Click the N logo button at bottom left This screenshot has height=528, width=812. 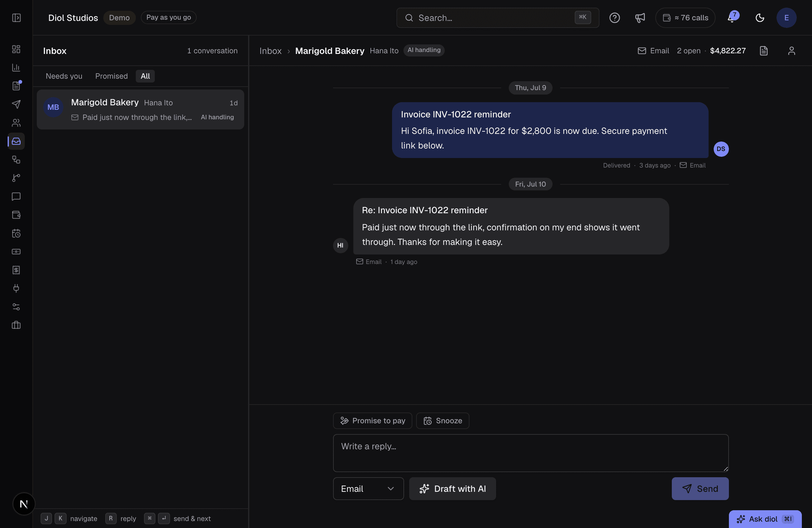tap(24, 504)
